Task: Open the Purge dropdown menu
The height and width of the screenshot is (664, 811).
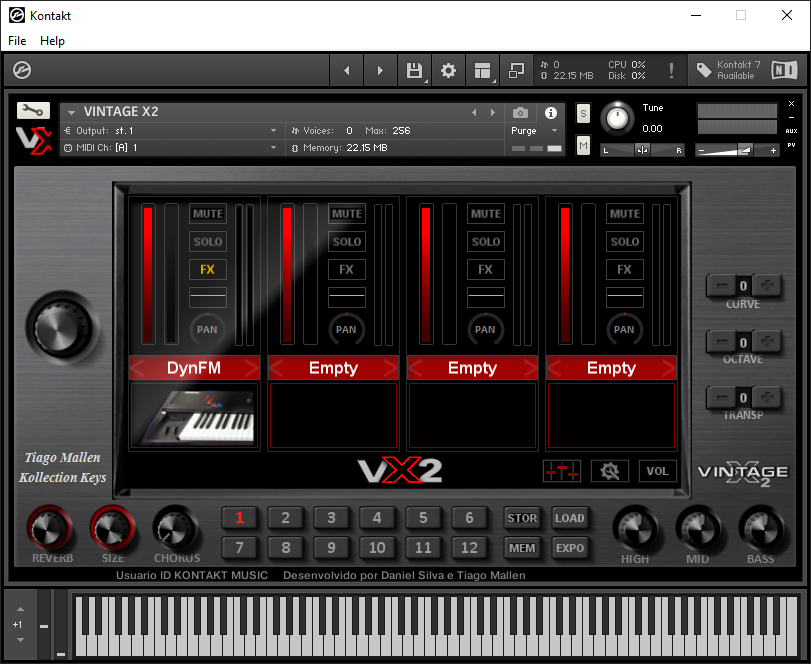Action: pos(554,131)
